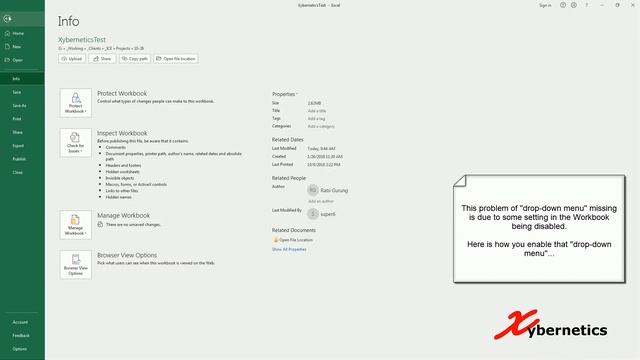Click the Created date value
Image resolution: width=640 pixels, height=360 pixels.
pos(325,156)
